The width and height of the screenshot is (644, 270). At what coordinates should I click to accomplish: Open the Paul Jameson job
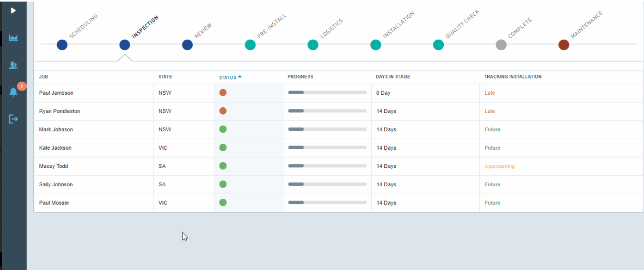tap(56, 93)
